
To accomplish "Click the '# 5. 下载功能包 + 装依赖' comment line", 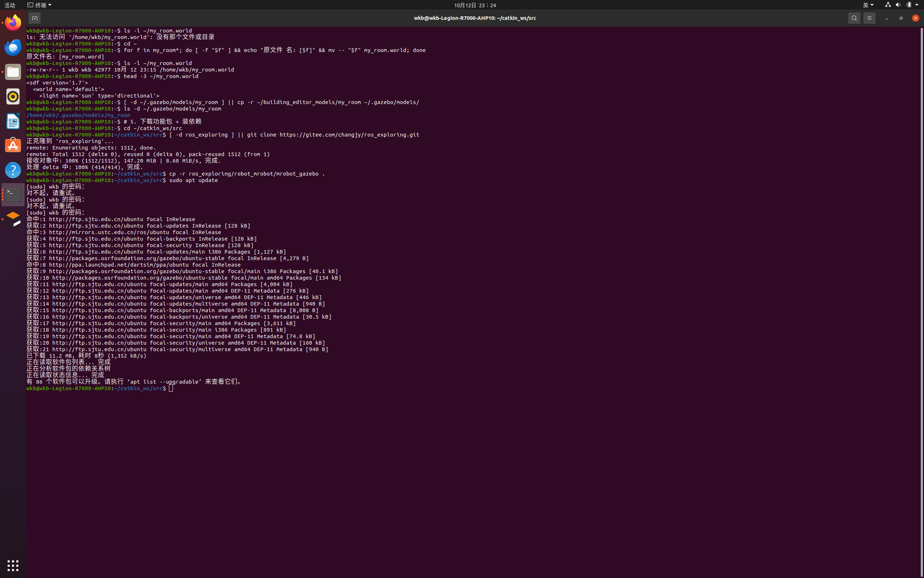I will [x=162, y=122].
